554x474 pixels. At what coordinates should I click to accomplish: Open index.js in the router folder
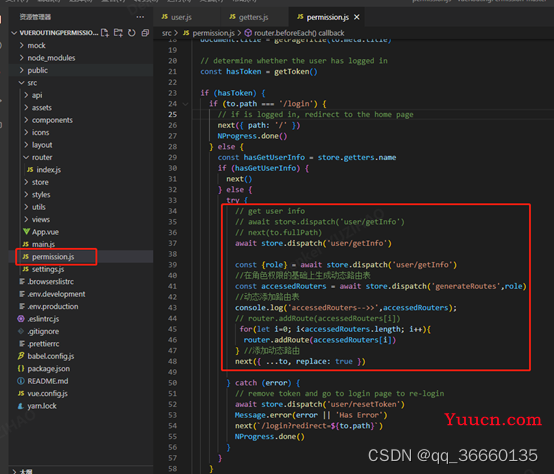point(48,170)
